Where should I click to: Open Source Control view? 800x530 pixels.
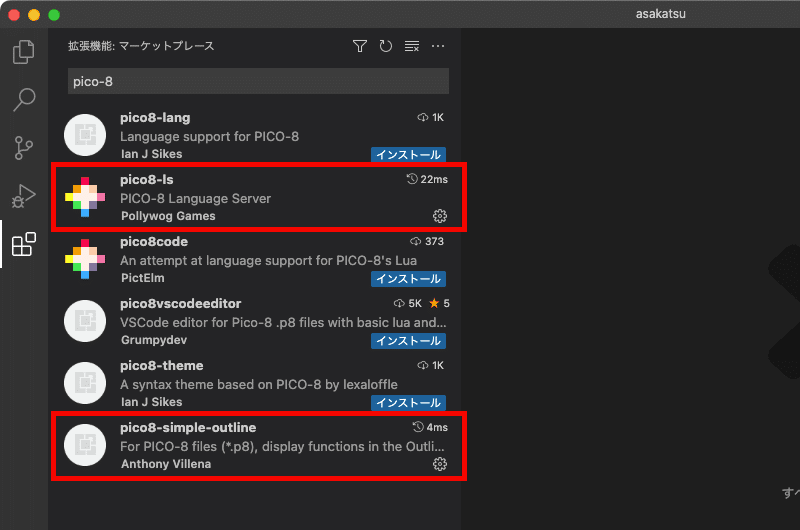point(23,147)
